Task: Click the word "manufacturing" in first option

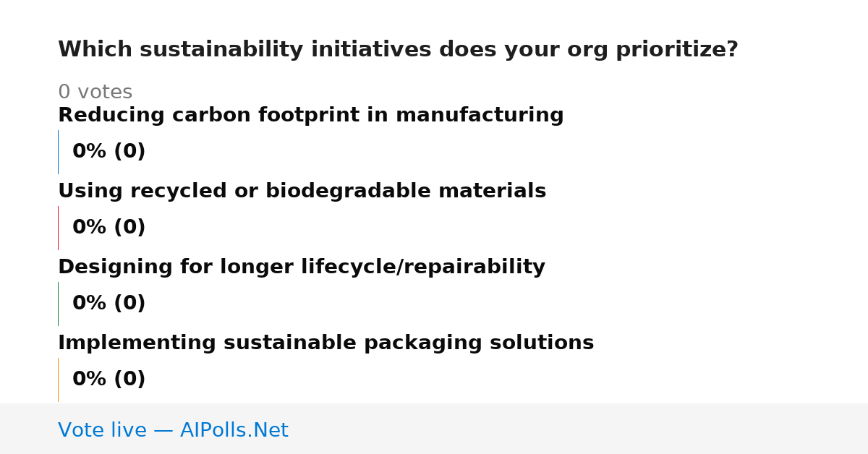Action: [480, 116]
